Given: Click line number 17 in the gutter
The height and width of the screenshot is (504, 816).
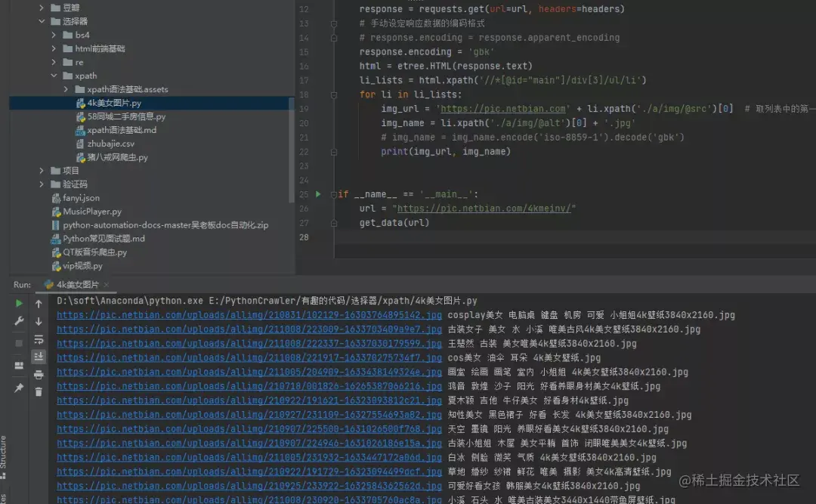Looking at the screenshot, I should coord(304,80).
